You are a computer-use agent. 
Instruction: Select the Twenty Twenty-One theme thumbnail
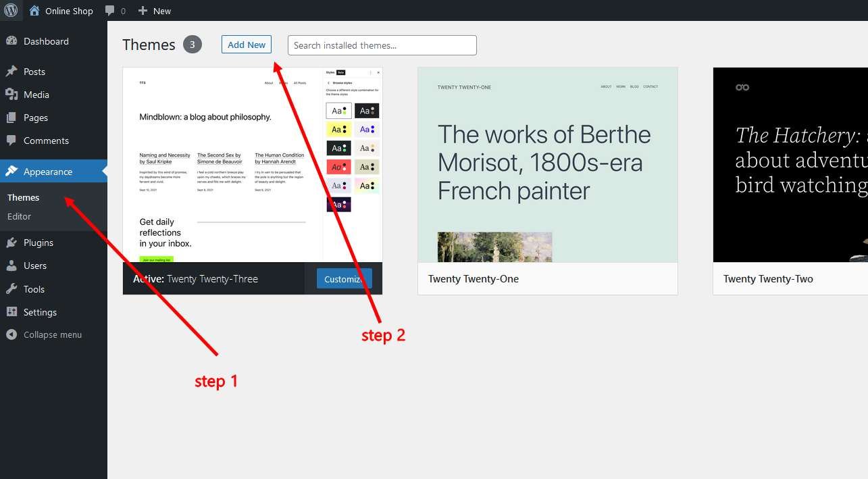547,164
